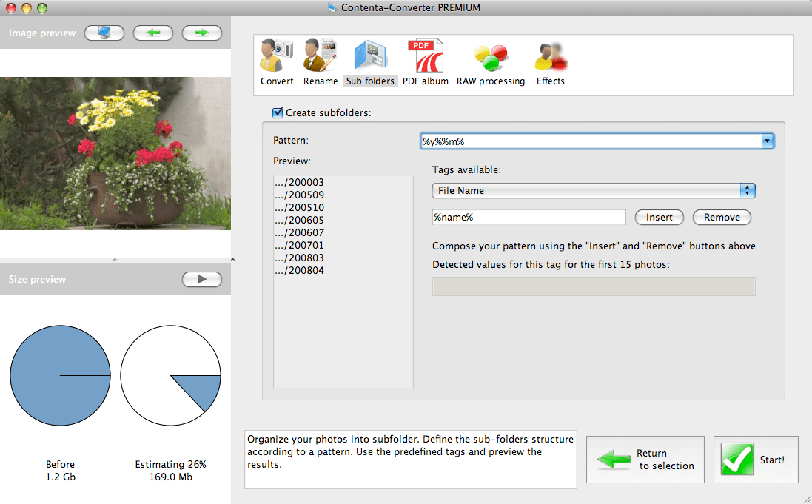Select preview folder .../200509
This screenshot has height=504, width=812.
tap(300, 195)
